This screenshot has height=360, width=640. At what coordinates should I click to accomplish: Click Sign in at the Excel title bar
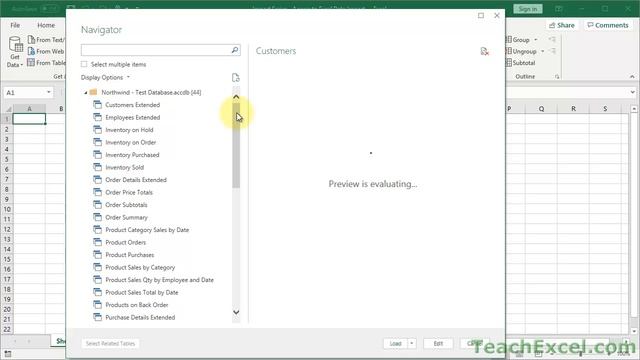528,9
